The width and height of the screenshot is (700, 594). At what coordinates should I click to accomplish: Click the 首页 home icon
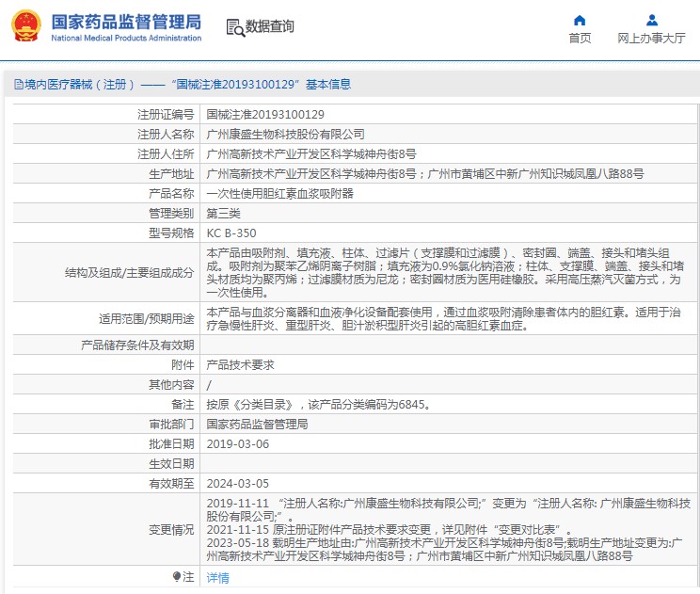click(580, 21)
